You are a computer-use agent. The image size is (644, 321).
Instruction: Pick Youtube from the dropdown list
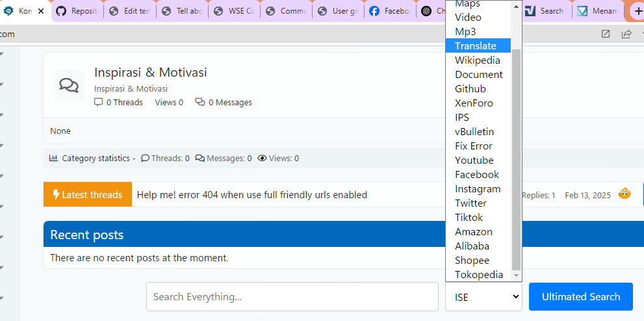coord(478,160)
